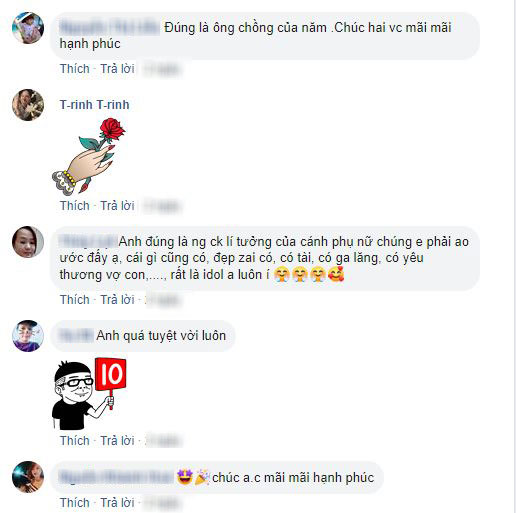The height and width of the screenshot is (513, 516).
Task: Click the score 10 sign sticker
Action: point(89,394)
